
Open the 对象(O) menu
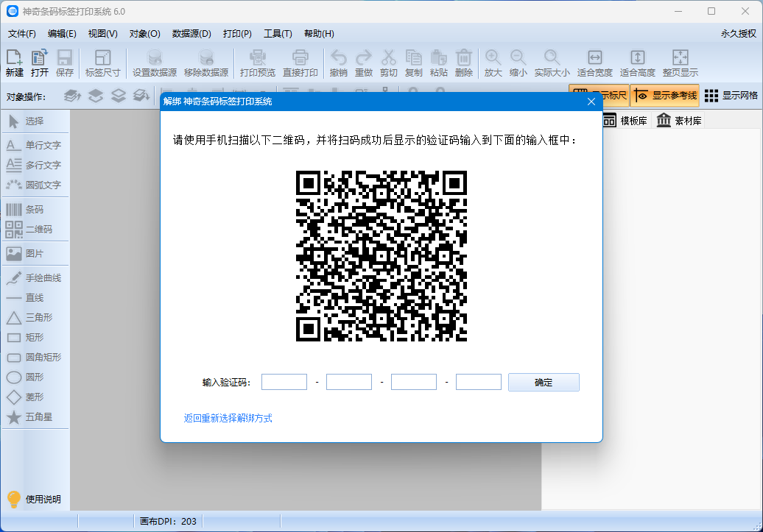pyautogui.click(x=144, y=34)
